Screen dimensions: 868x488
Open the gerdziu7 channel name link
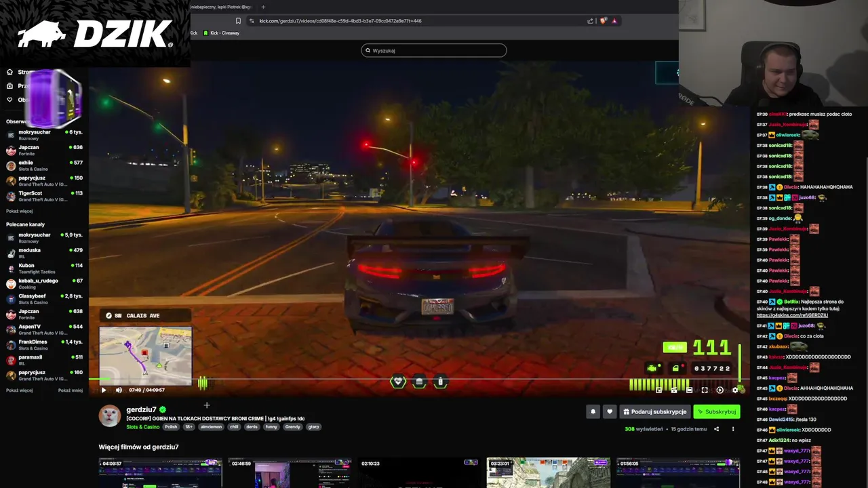(141, 409)
